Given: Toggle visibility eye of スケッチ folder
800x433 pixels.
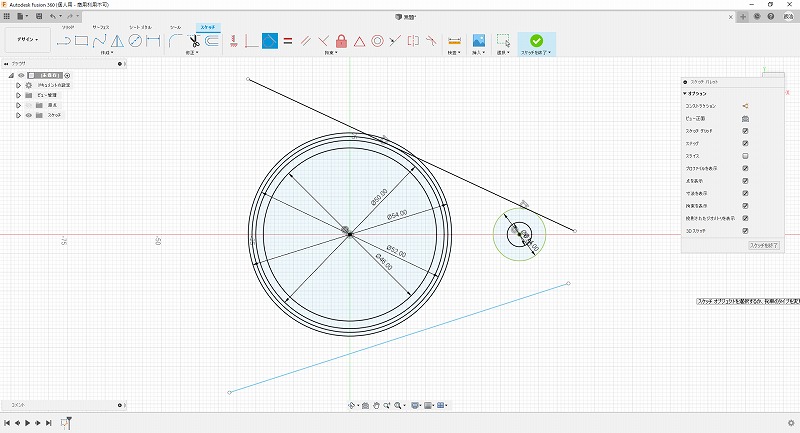Looking at the screenshot, I should pos(28,115).
